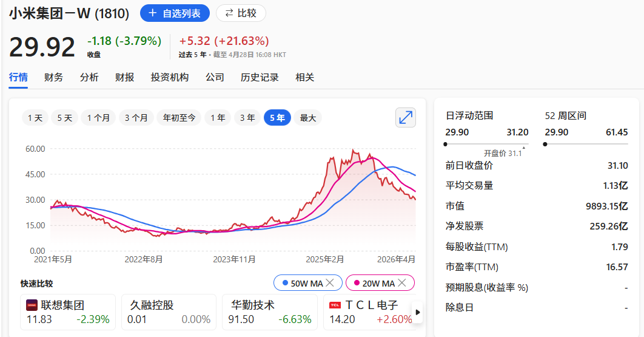
Task: Click the +5.32 (+21.63%) five-year change
Action: (x=224, y=41)
